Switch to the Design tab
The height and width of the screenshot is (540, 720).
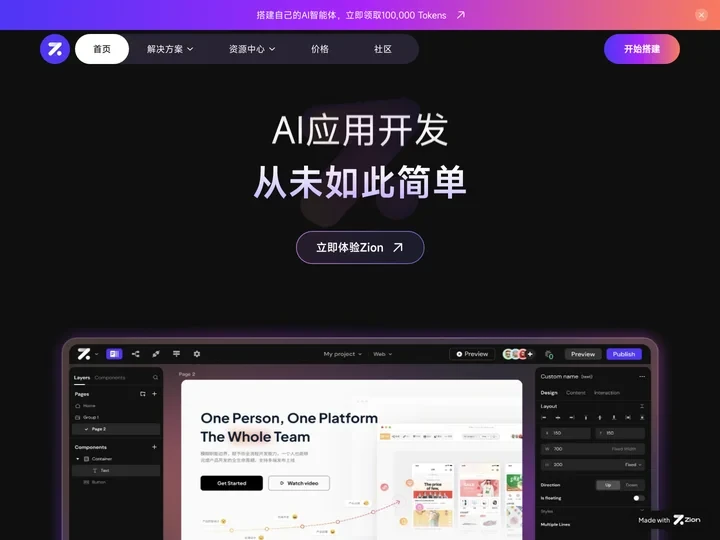[x=549, y=393]
